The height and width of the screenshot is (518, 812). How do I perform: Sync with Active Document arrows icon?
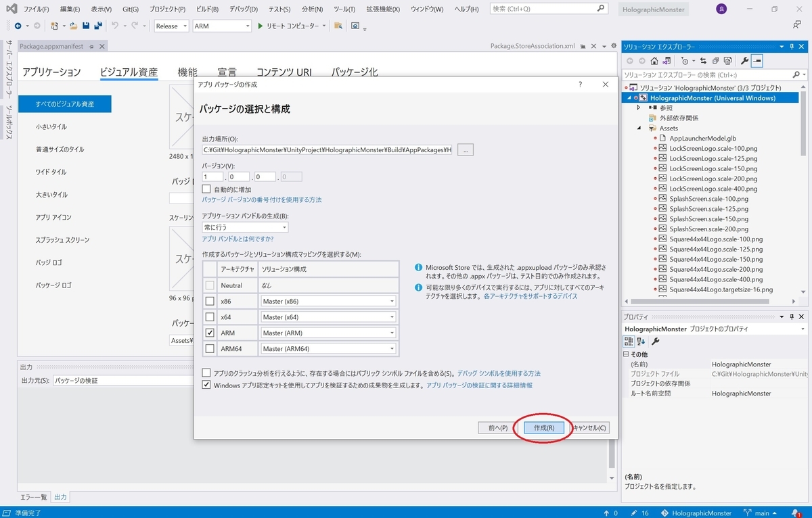[x=703, y=61]
